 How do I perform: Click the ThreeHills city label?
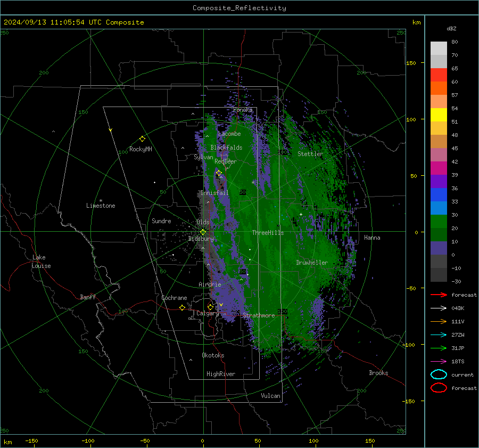pos(268,233)
